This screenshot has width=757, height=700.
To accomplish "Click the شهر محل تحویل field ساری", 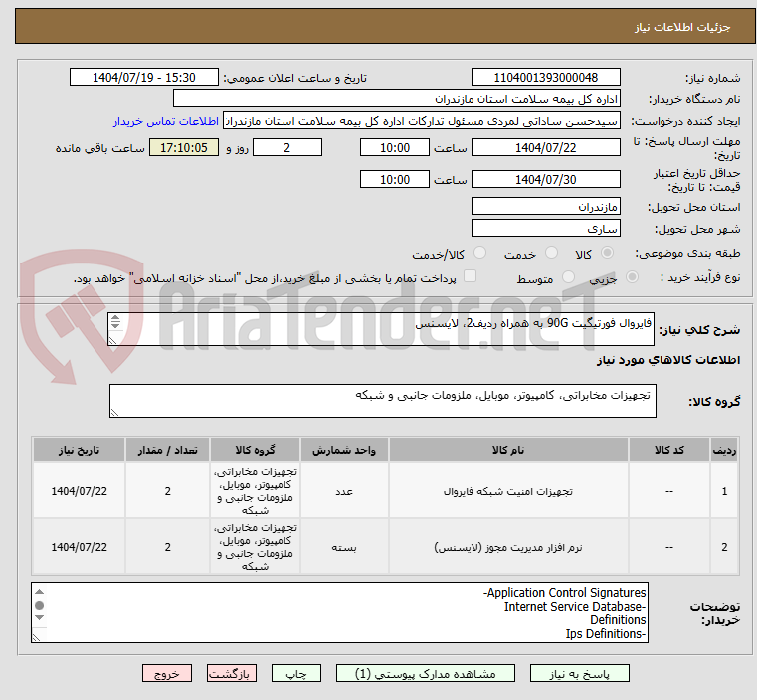I will (x=545, y=228).
